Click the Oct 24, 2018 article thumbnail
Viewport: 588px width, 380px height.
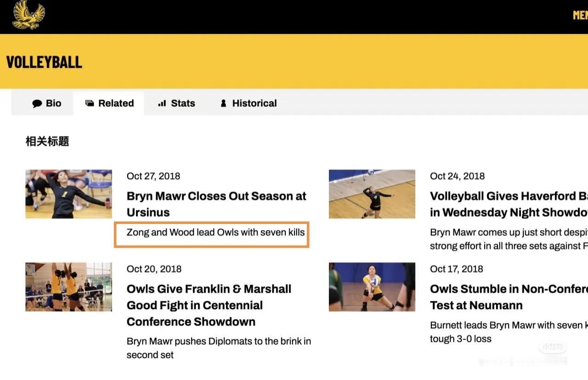pyautogui.click(x=372, y=194)
